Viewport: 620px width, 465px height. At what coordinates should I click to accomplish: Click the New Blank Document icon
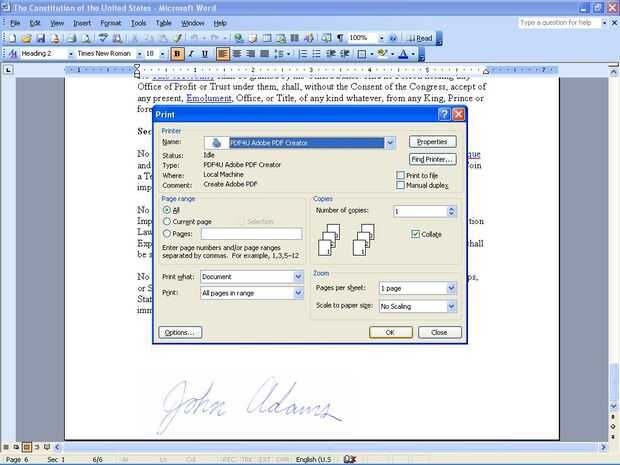12,38
